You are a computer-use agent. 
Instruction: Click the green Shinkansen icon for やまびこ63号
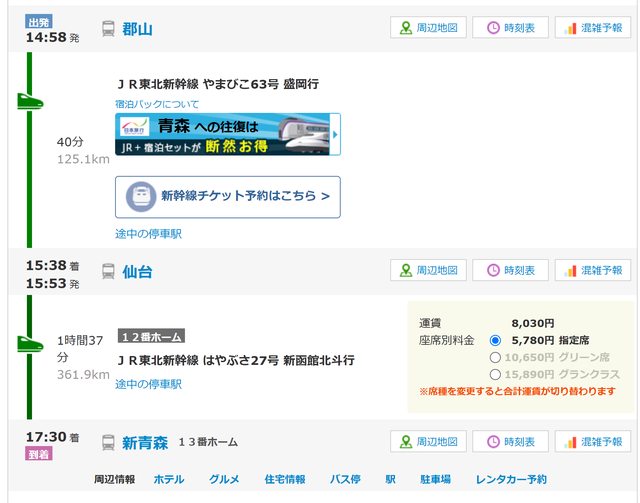[x=29, y=102]
